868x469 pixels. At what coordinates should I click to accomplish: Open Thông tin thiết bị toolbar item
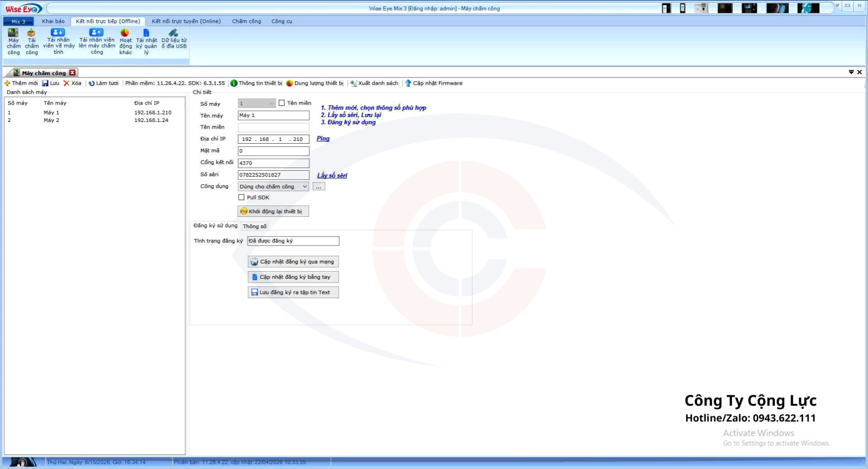[256, 83]
